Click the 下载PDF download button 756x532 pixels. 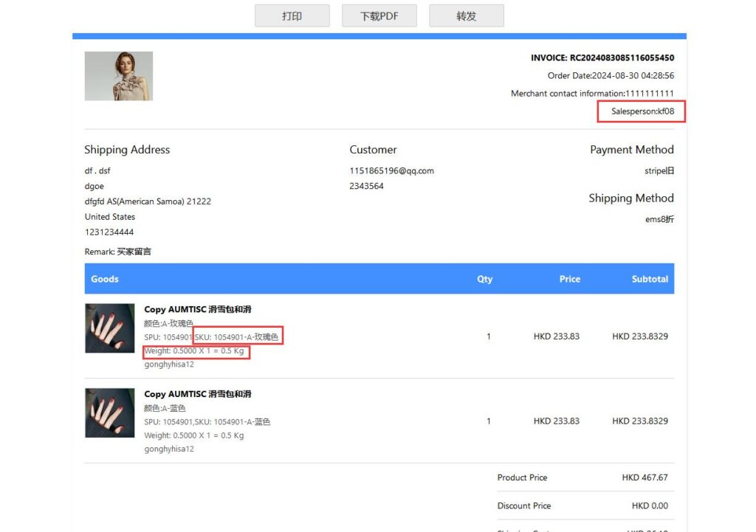click(379, 16)
